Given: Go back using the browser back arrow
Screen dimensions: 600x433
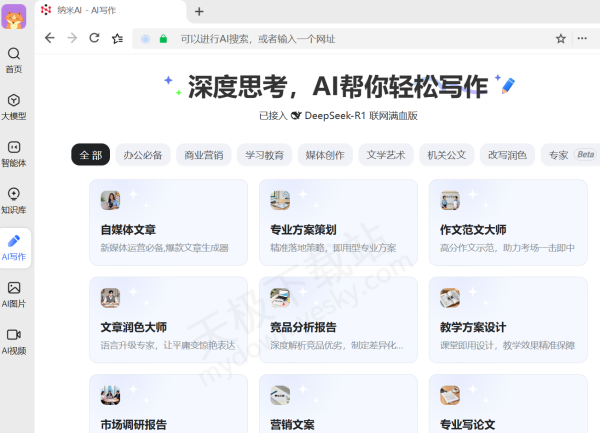Looking at the screenshot, I should point(50,38).
